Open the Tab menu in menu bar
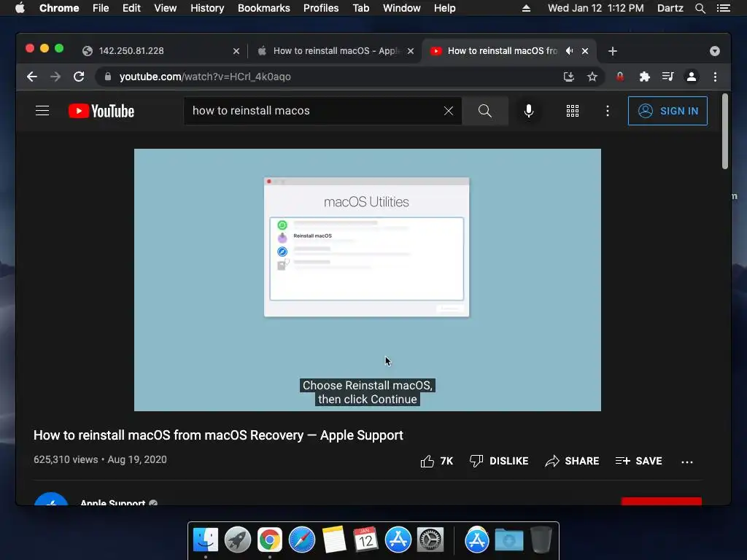This screenshot has height=560, width=747. 361,8
